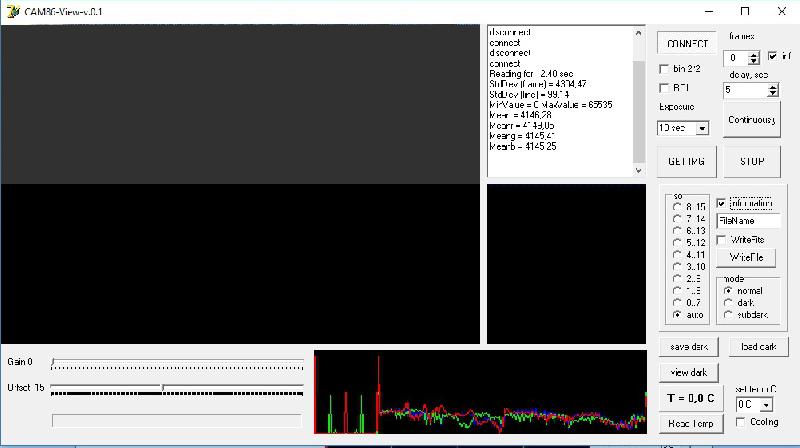Enable the WriteFits checkbox
The height and width of the screenshot is (448, 800).
721,240
